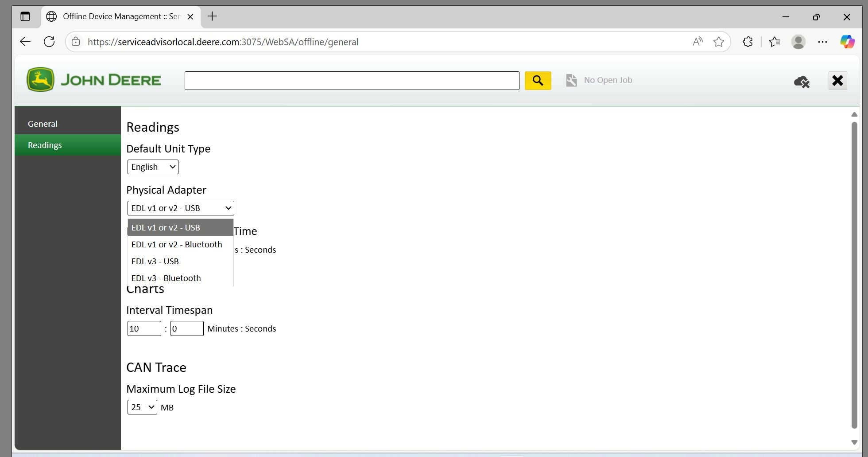Open the Settings and more ellipsis menu
Image resolution: width=868 pixels, height=457 pixels.
(822, 42)
